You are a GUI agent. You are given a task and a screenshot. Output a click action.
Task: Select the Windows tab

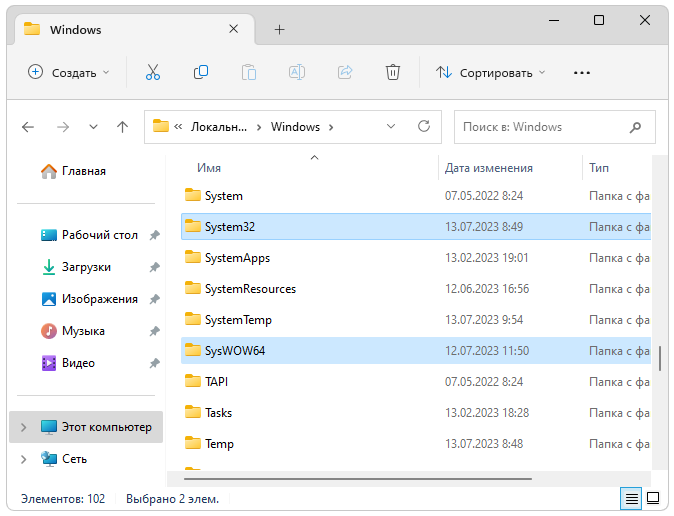[x=135, y=29]
